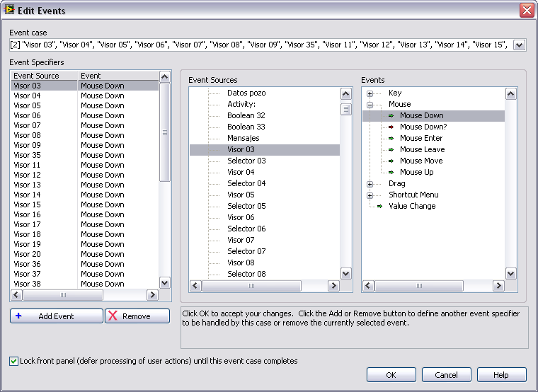Click the green arrow icon beside Mouse Enter
Screen dimensions: 538x392
pos(391,139)
